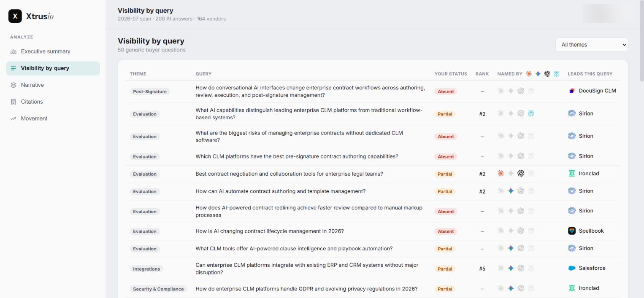The image size is (644, 298).
Task: Click the Xtrusio brand name
Action: click(40, 16)
